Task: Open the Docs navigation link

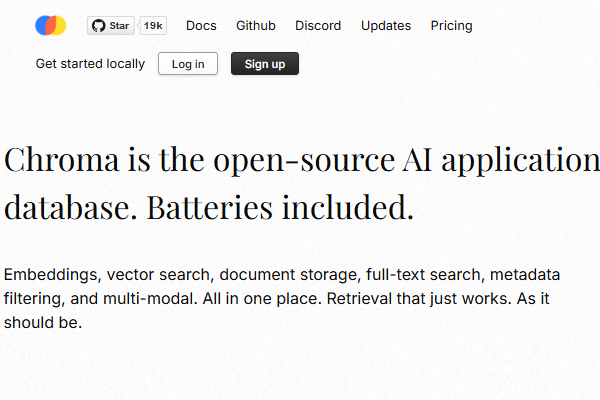Action: click(x=201, y=26)
